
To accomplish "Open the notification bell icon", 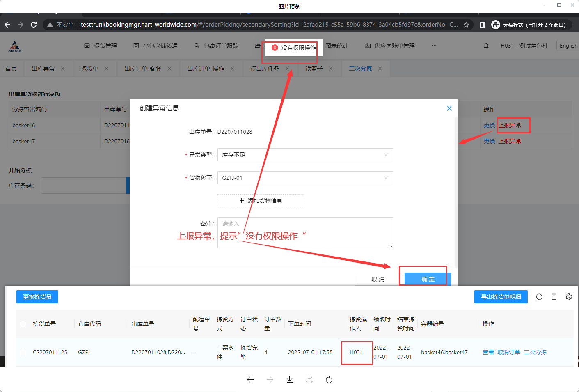I will 486,46.
